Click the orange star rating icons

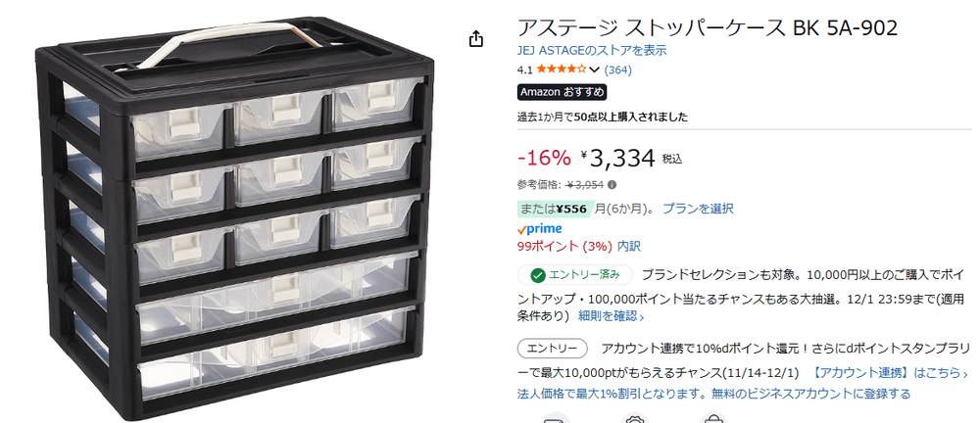tap(561, 70)
